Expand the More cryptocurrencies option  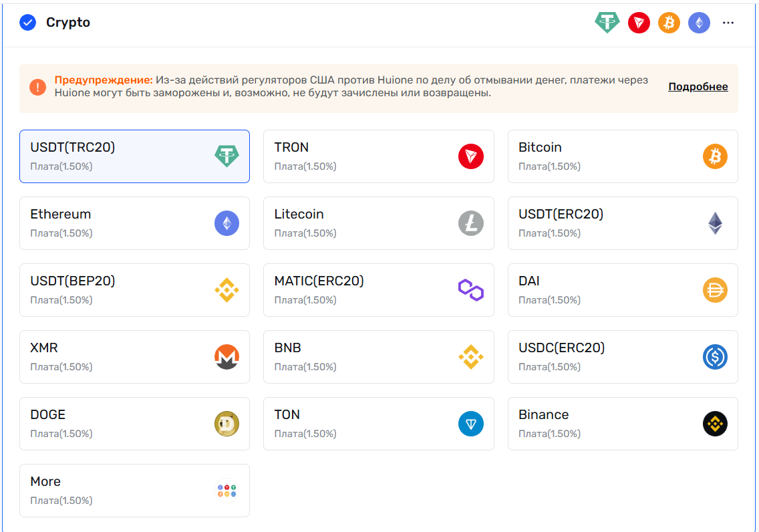[x=134, y=491]
